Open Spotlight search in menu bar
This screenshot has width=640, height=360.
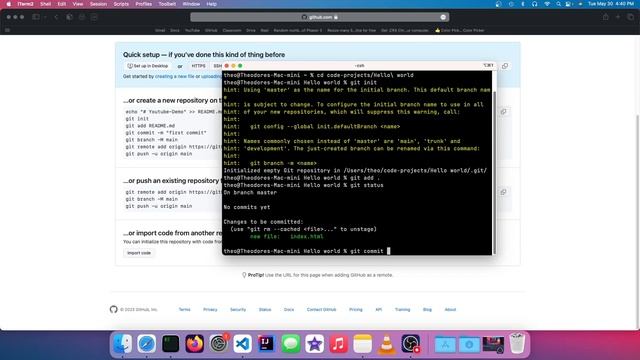tap(558, 4)
